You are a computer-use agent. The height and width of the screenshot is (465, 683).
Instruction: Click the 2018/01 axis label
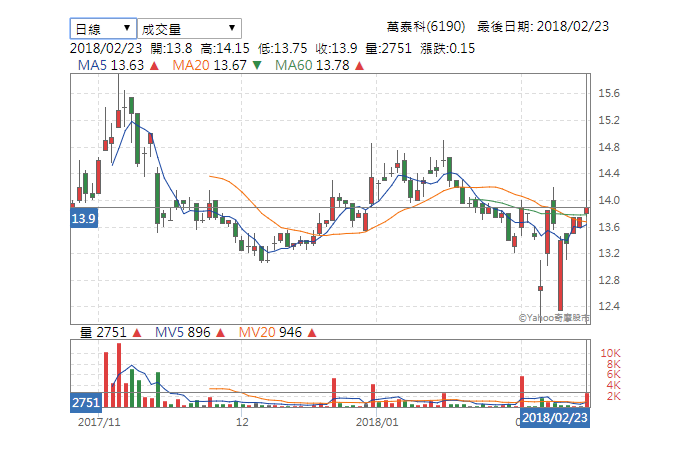(377, 422)
